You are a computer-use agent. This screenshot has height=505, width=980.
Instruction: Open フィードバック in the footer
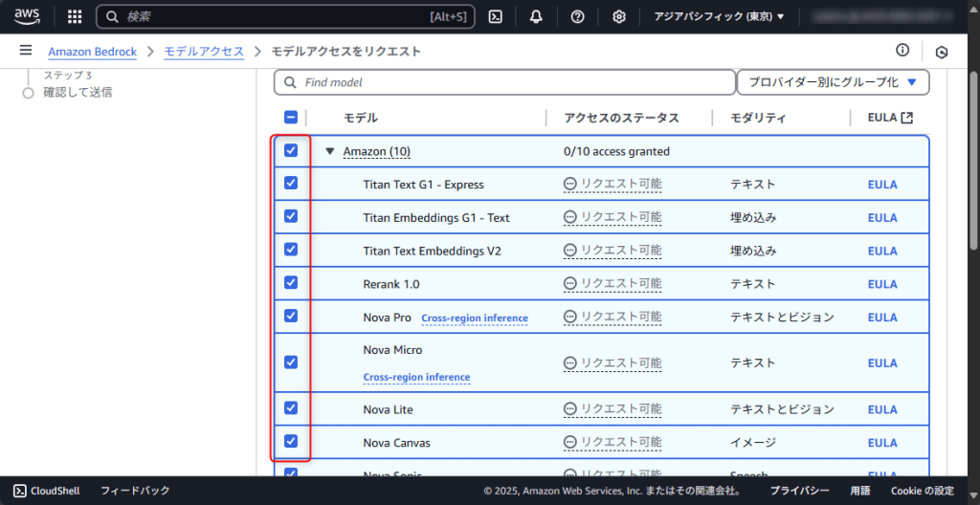coord(135,491)
